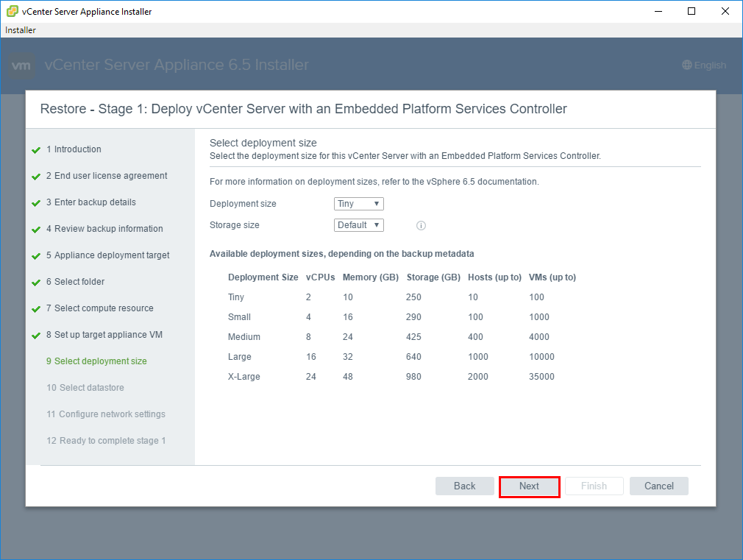
Task: Minimize the installer window
Action: click(x=658, y=11)
